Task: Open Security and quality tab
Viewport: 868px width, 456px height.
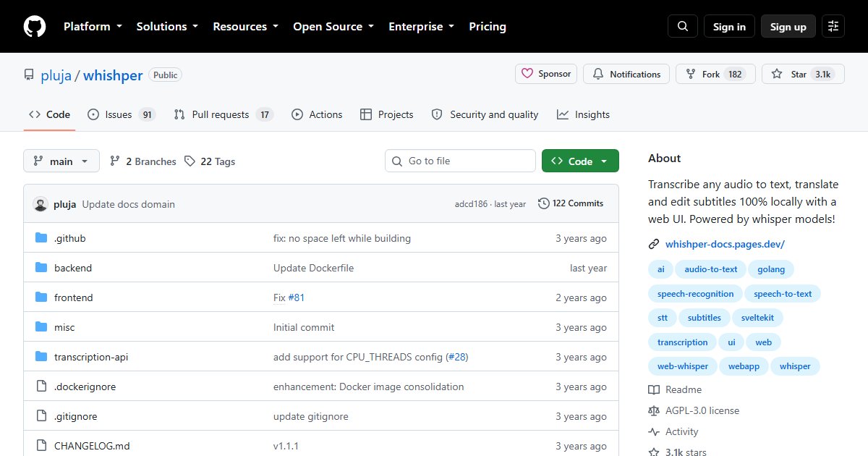Action: pos(485,114)
